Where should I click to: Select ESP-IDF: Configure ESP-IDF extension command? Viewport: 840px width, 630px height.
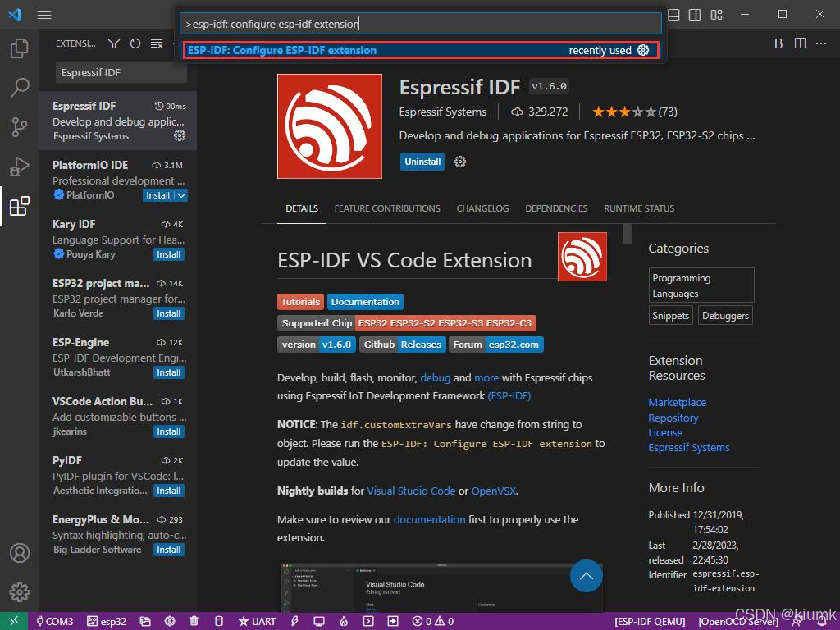421,50
